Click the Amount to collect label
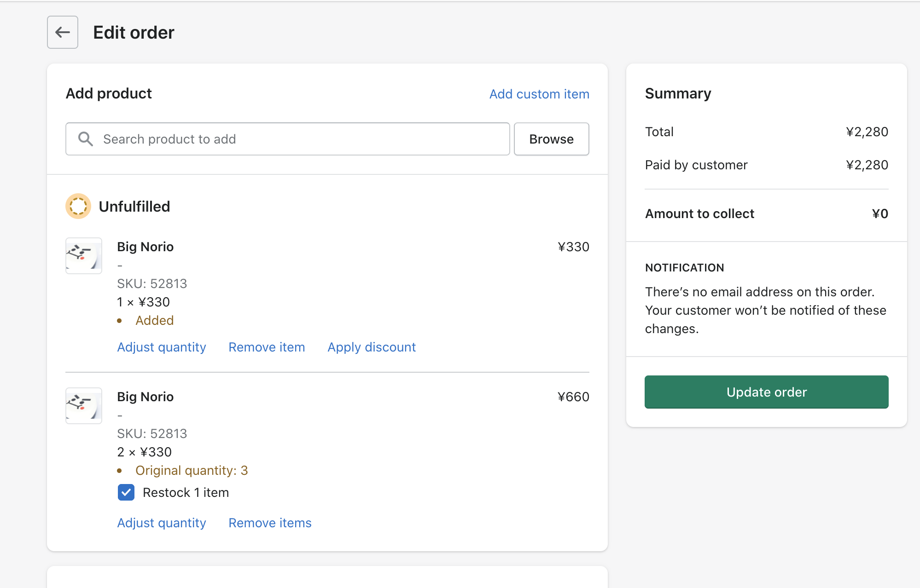The height and width of the screenshot is (588, 920). [x=699, y=213]
